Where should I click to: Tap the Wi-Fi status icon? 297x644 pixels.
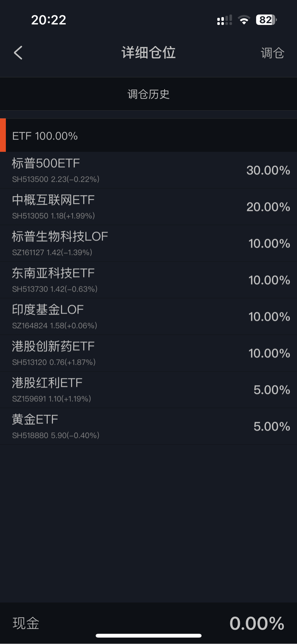coord(244,20)
